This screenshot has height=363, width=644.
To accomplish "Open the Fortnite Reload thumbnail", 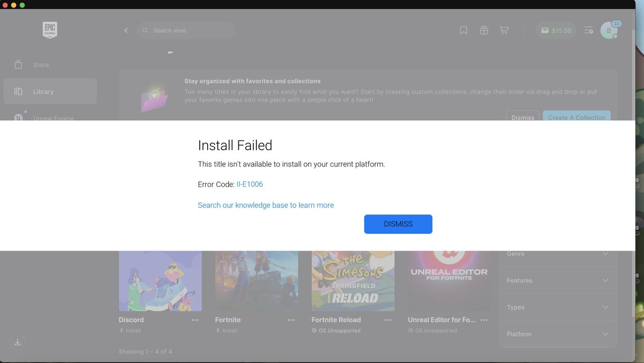I will click(353, 280).
